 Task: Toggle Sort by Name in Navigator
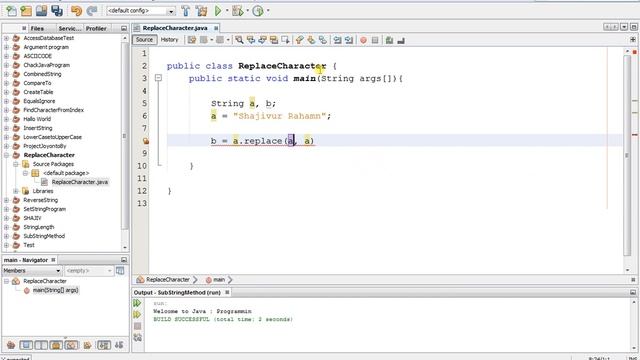[x=103, y=345]
